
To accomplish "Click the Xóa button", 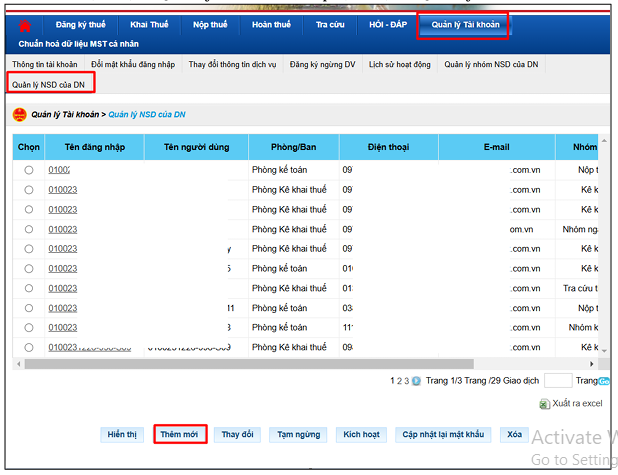I will coord(514,434).
